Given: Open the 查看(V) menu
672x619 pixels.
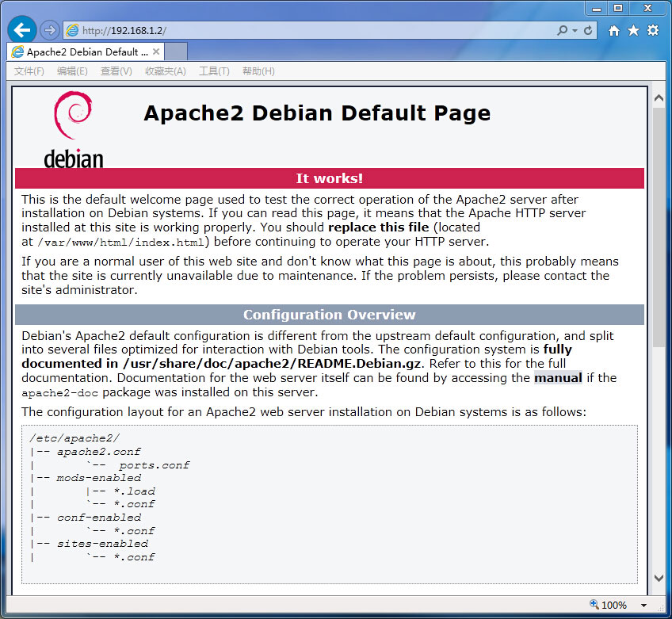Looking at the screenshot, I should coord(116,71).
